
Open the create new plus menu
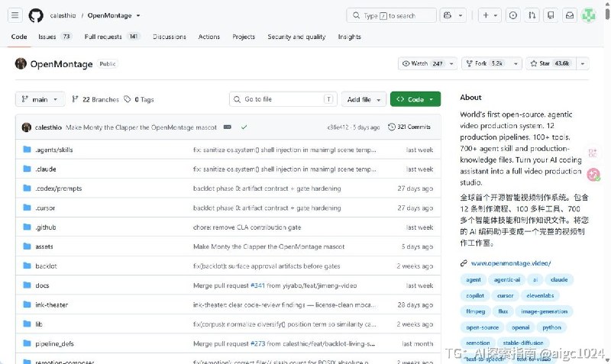(490, 15)
